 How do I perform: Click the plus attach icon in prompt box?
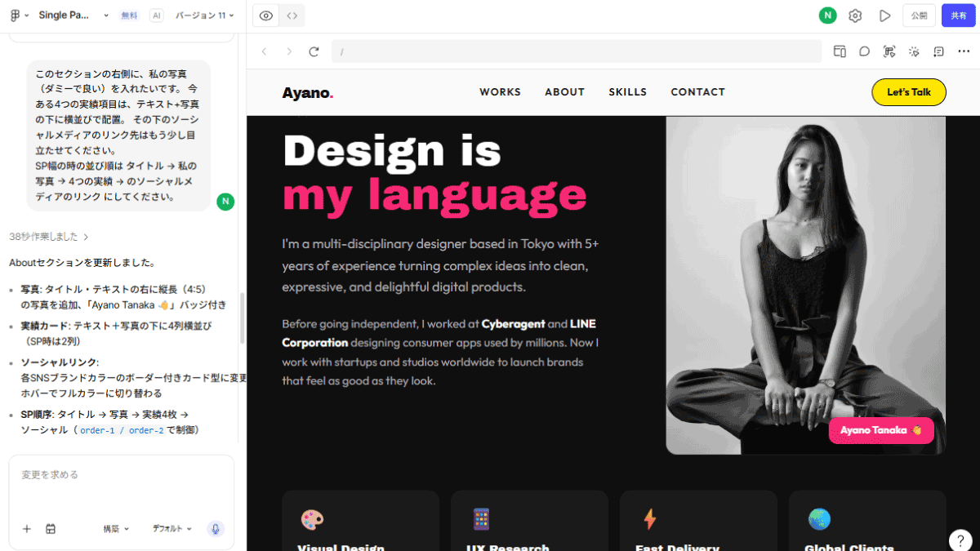(x=26, y=529)
